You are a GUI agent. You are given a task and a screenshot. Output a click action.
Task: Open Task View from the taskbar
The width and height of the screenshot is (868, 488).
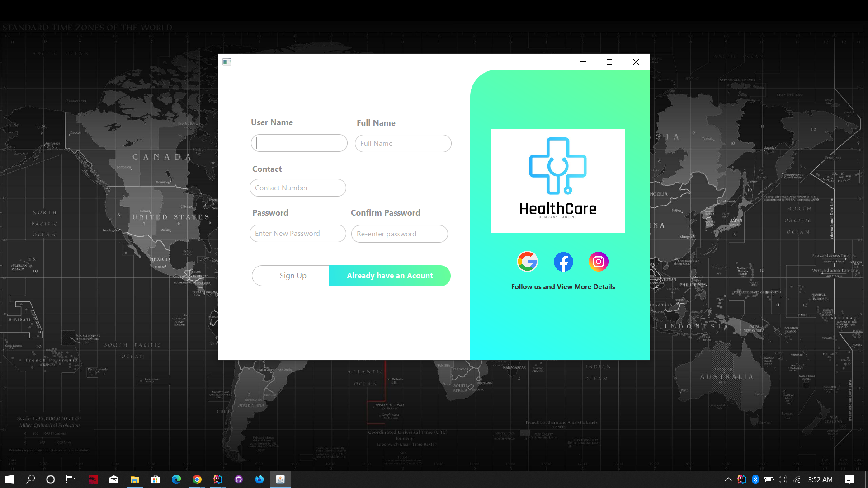[71, 479]
